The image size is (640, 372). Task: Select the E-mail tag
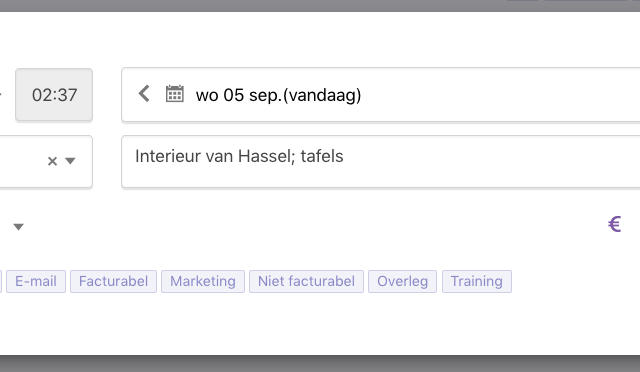(x=36, y=281)
